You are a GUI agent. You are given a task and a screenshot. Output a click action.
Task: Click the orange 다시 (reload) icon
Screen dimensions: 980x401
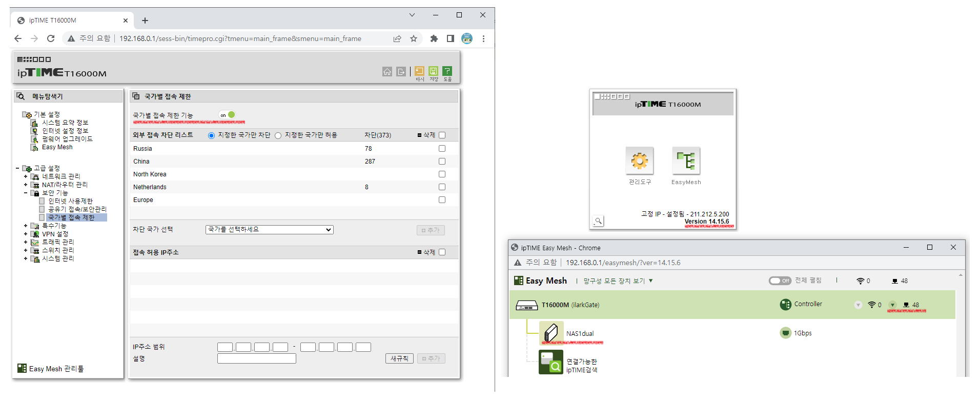pos(419,71)
